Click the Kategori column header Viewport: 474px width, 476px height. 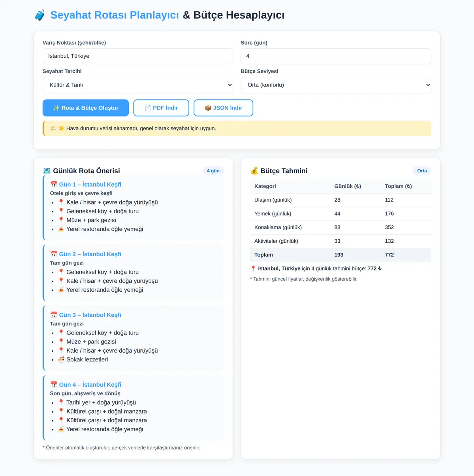pos(265,186)
